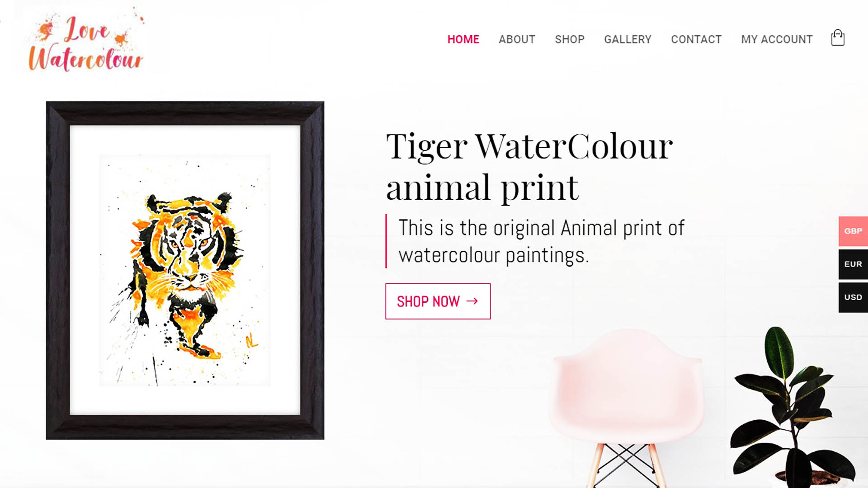The height and width of the screenshot is (488, 868).
Task: Open the shopping bag cart icon
Action: point(837,38)
